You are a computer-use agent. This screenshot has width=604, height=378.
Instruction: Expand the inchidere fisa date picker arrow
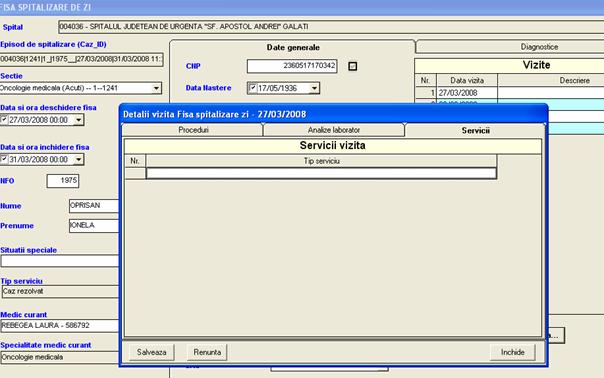79,160
